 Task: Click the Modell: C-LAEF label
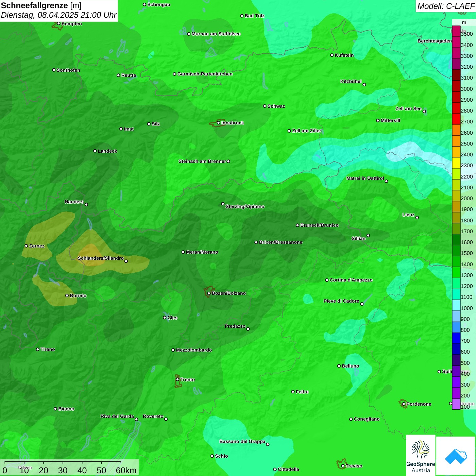click(445, 6)
